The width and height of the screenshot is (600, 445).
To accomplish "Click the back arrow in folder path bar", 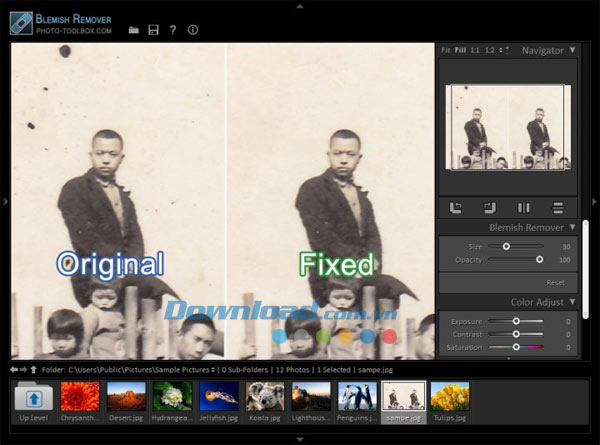I will click(13, 369).
